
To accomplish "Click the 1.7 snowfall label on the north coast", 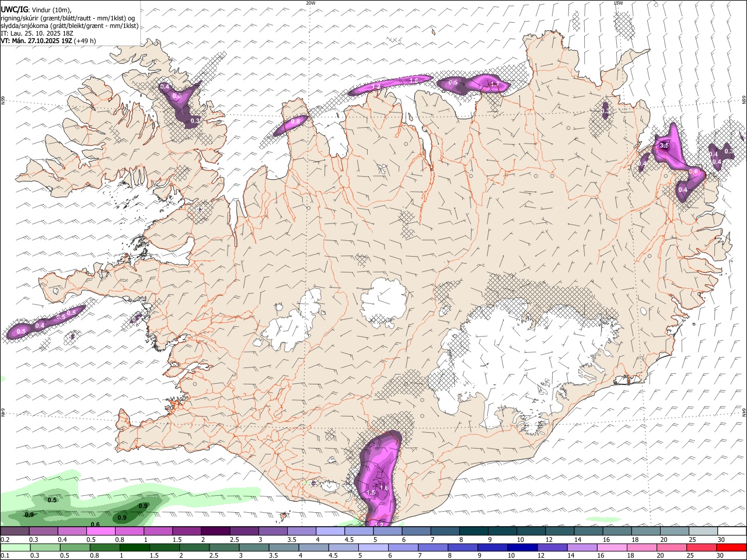I will coord(494,85).
